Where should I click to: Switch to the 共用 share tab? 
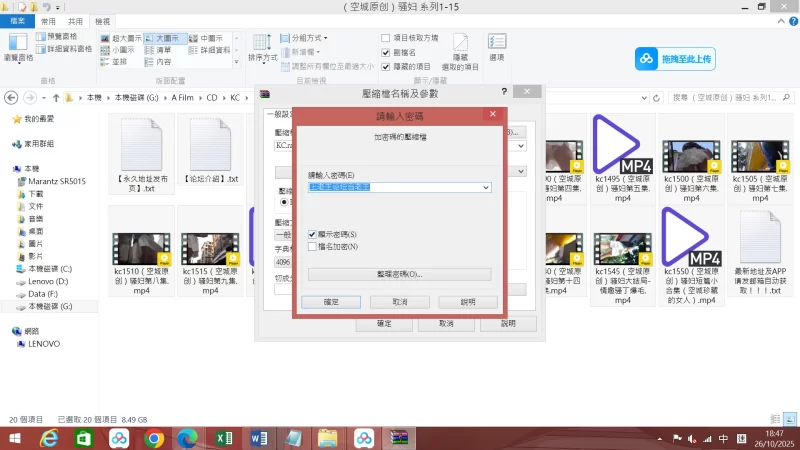tap(75, 21)
